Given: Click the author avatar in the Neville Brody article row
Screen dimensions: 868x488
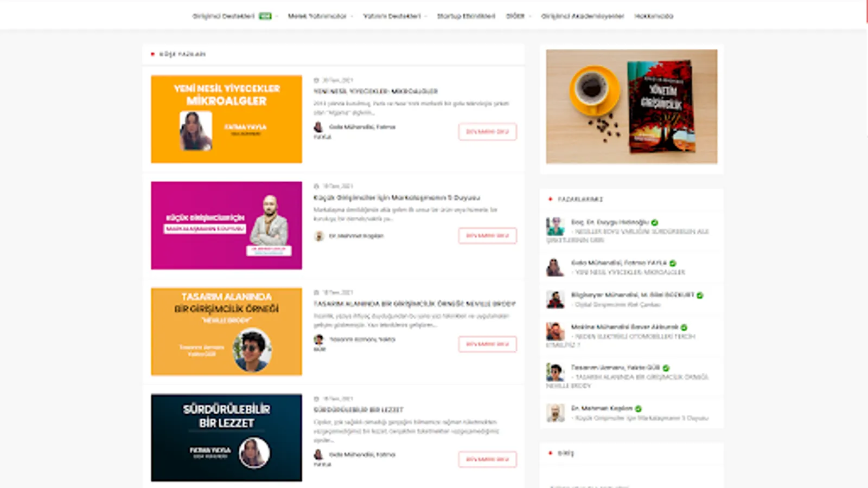Looking at the screenshot, I should (318, 339).
